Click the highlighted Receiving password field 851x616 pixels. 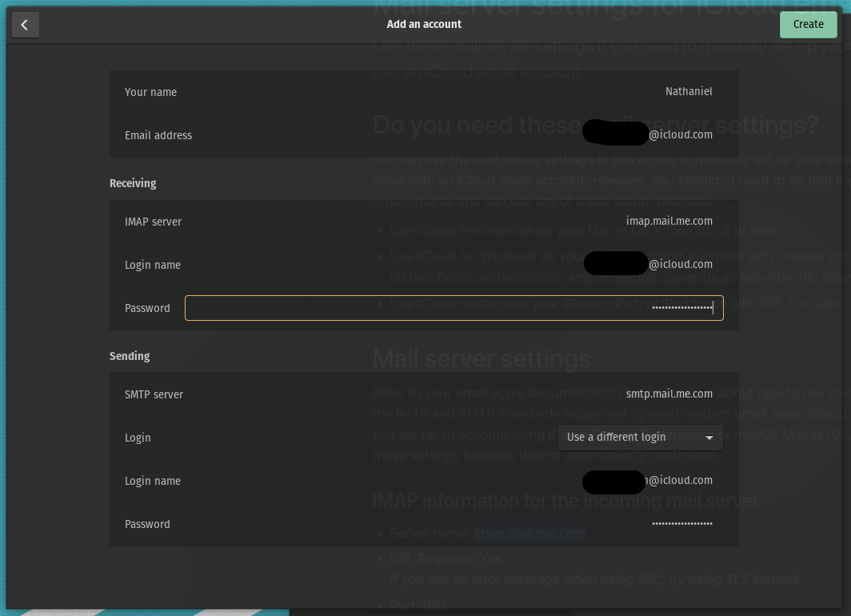(x=453, y=307)
